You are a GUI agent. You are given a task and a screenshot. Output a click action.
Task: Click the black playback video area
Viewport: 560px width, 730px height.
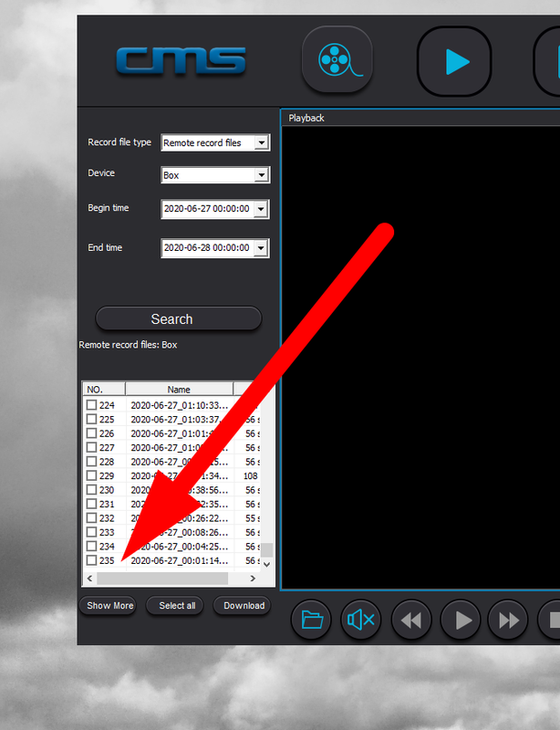[420, 357]
